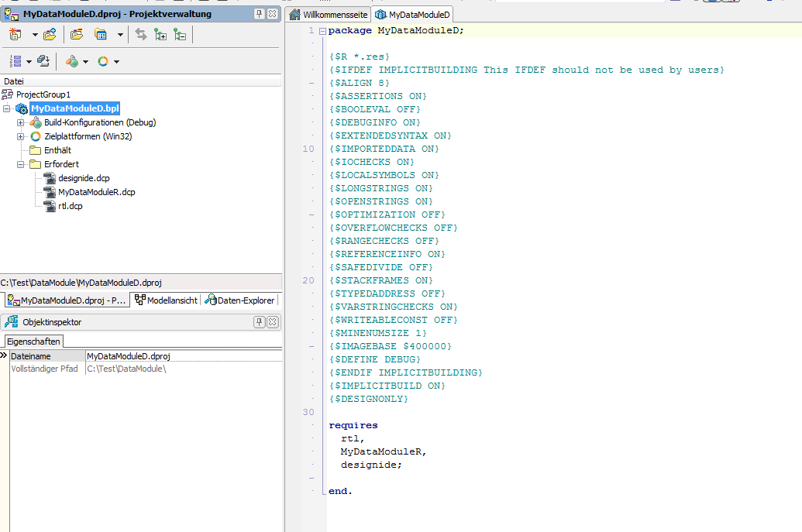
Task: Open Target platforms toolbar dropdown arrow
Action: 116,62
